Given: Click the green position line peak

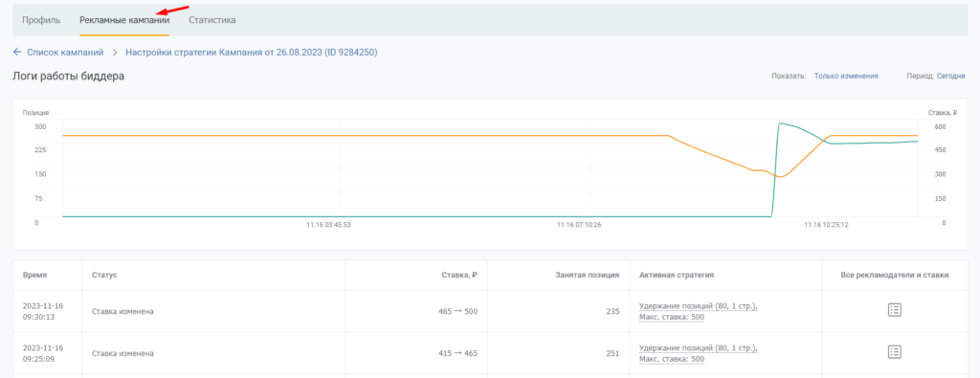Looking at the screenshot, I should [781, 123].
